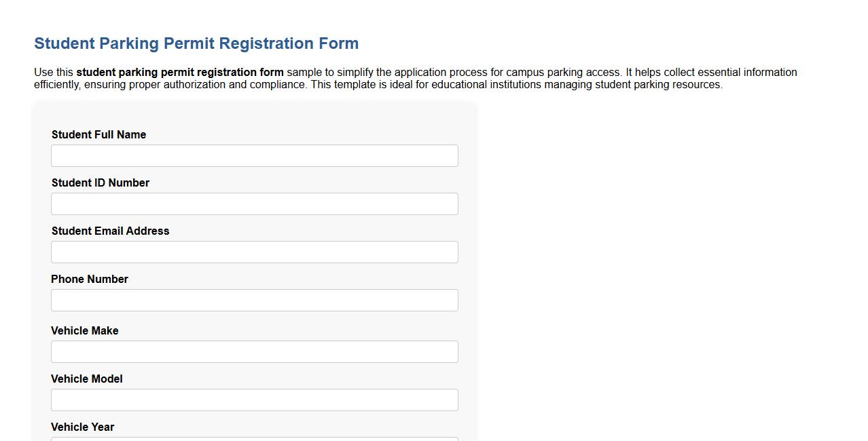Click the Student Full Name label
This screenshot has height=441, width=868.
click(x=98, y=134)
